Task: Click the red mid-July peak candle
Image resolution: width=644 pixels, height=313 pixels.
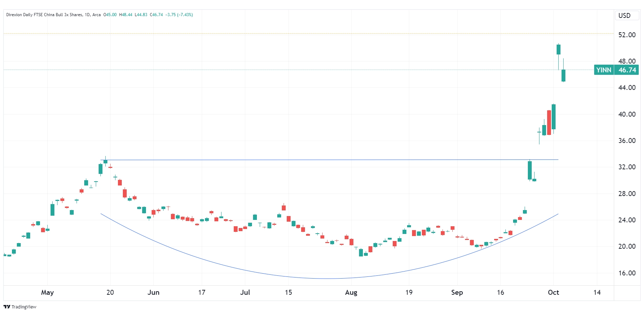Action: coord(284,207)
